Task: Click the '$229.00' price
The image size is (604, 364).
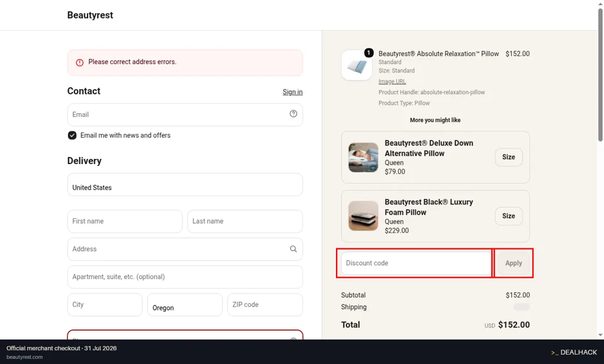Action: tap(396, 231)
